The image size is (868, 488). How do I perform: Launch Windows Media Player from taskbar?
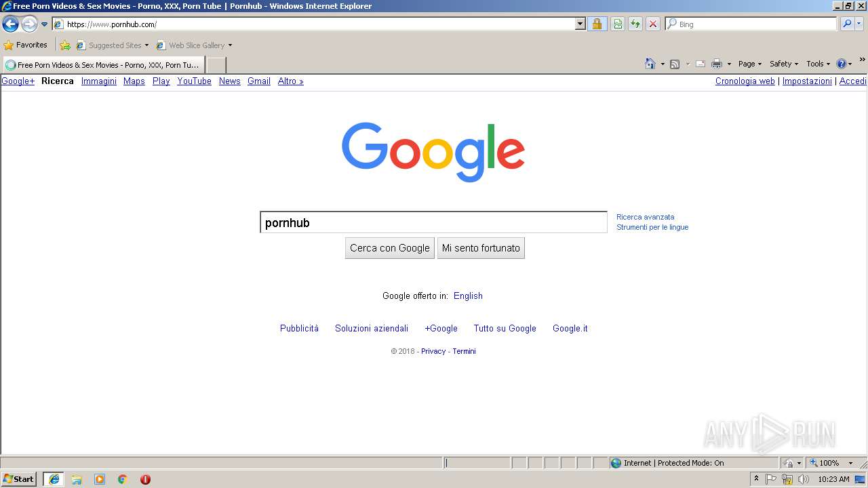[100, 479]
